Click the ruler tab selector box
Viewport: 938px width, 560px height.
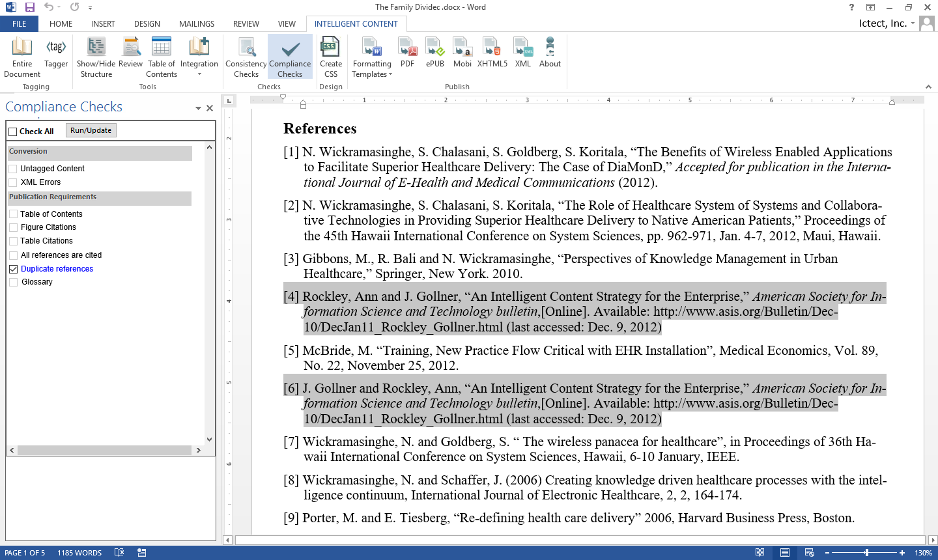coord(229,100)
